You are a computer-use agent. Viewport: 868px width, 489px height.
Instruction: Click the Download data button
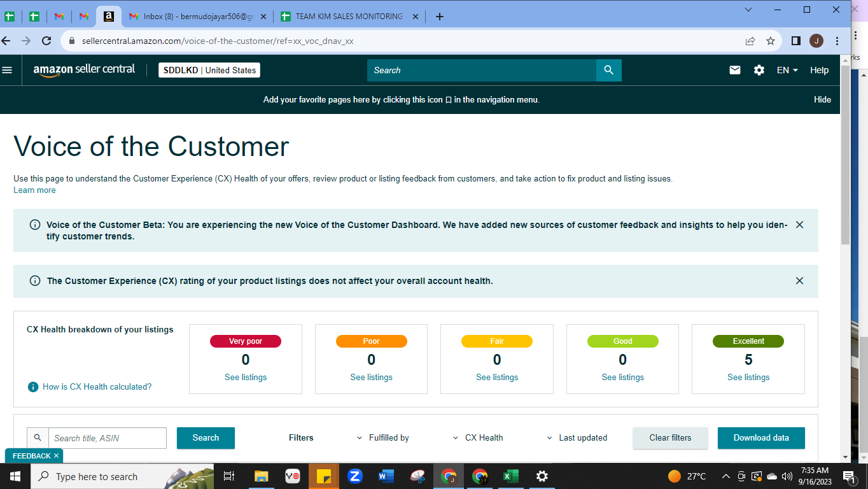(x=761, y=438)
